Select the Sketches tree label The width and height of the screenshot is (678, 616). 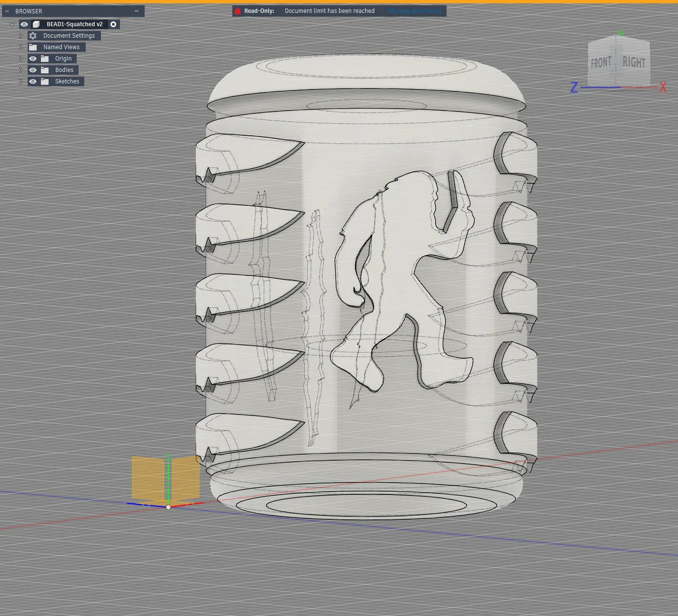[x=67, y=81]
